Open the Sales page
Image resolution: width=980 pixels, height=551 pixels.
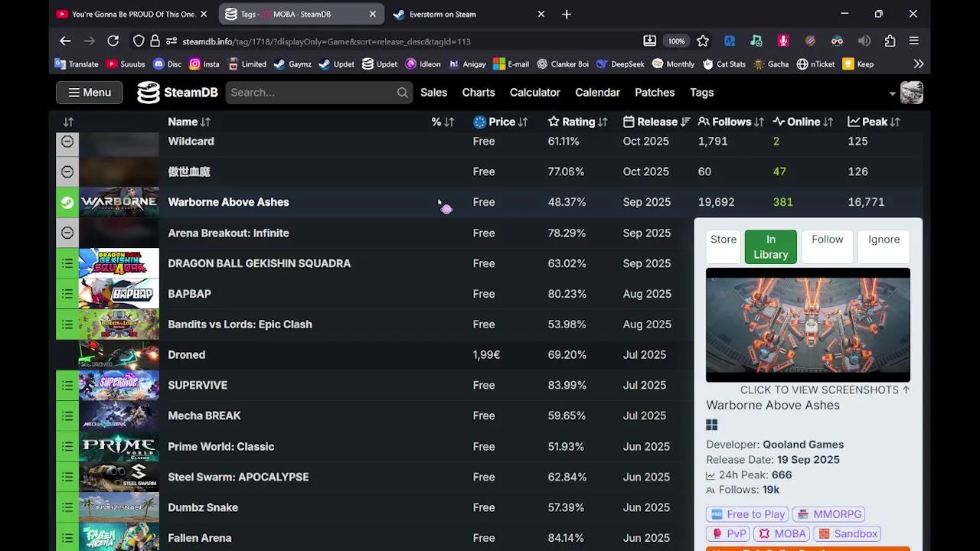tap(433, 93)
